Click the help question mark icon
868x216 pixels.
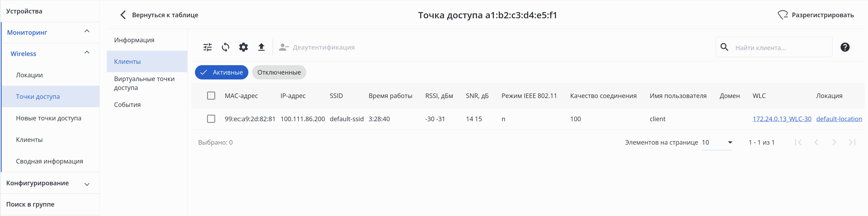845,47
